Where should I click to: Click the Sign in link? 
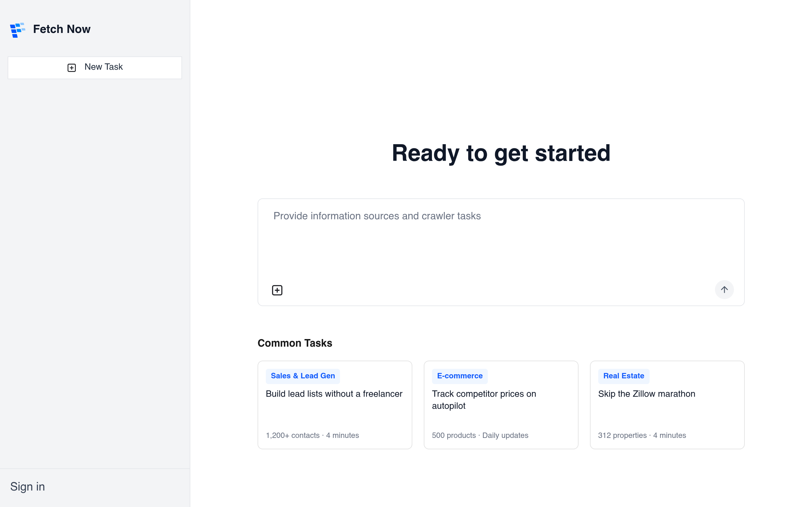[28, 486]
